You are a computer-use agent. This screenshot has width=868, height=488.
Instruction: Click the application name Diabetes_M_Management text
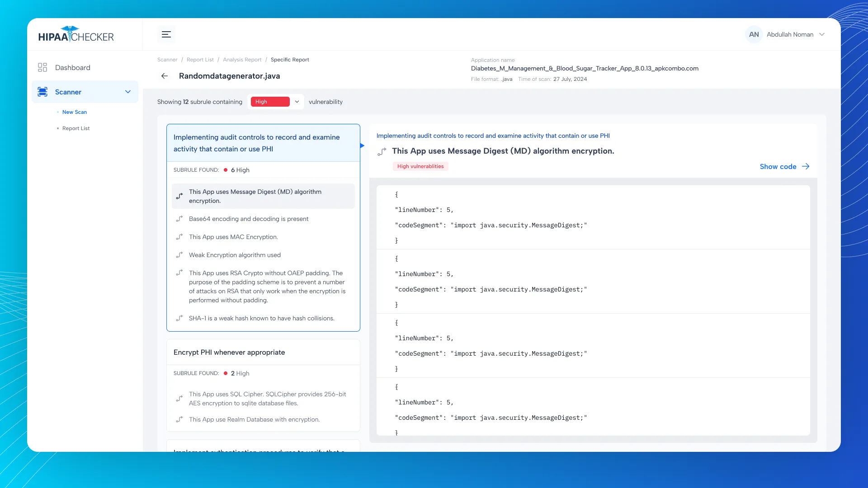tap(585, 68)
